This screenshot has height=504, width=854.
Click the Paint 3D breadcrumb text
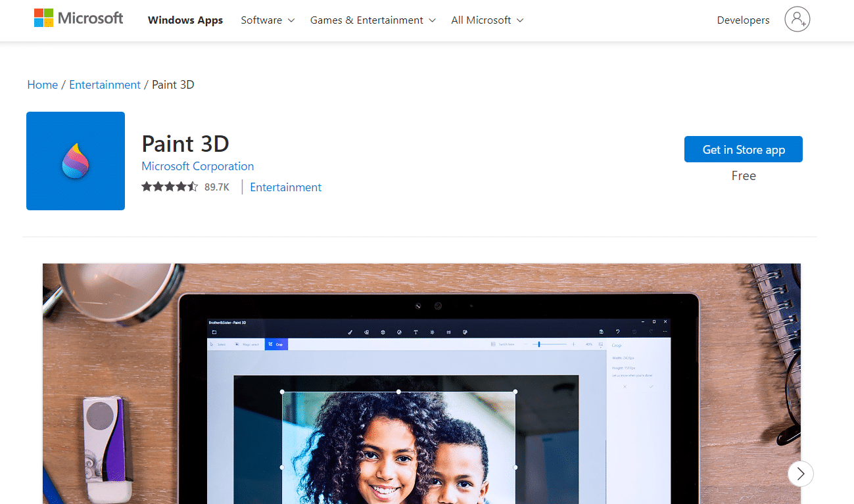173,85
